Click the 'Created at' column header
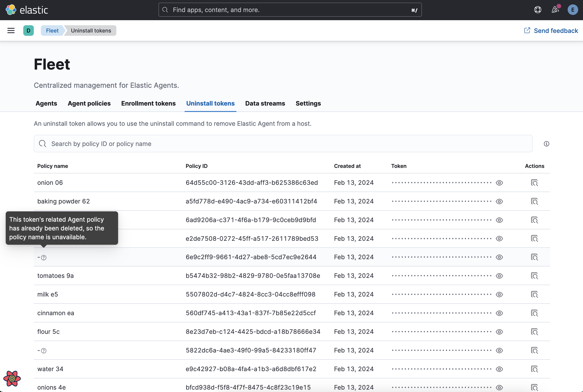Viewport: 583px width, 392px height. click(x=347, y=166)
